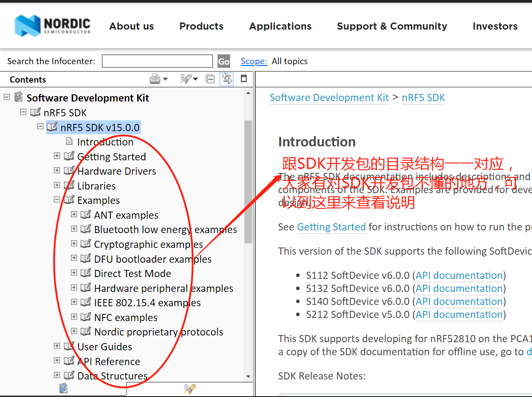Open the Introduction tree topic
This screenshot has height=397, width=532.
pos(105,142)
